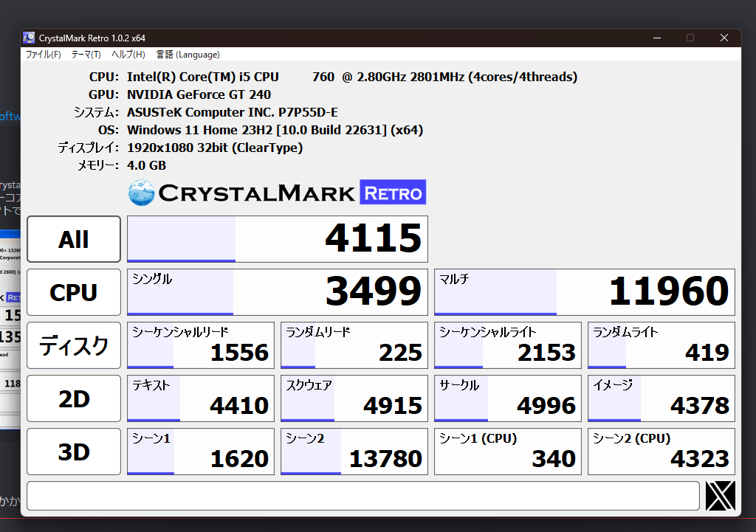
Task: Click the empty comment text field at the bottom
Action: 363,495
